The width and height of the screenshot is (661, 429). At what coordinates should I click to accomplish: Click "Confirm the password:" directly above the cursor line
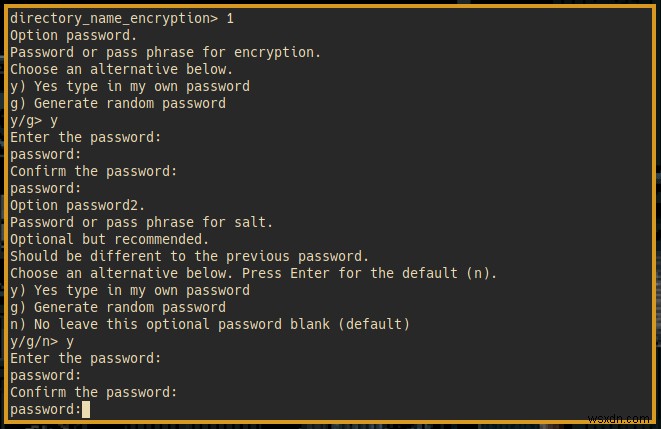point(92,392)
